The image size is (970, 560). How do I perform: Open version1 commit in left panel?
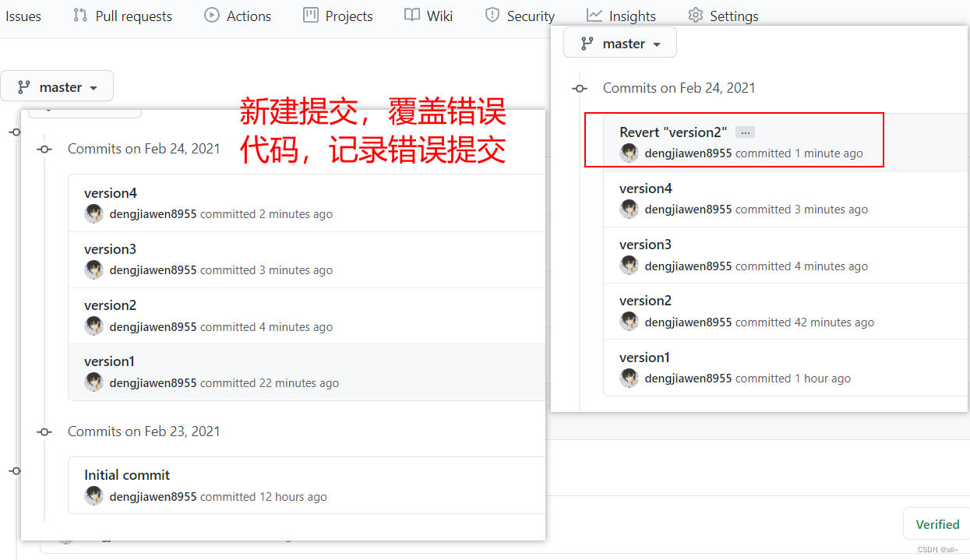[x=110, y=361]
